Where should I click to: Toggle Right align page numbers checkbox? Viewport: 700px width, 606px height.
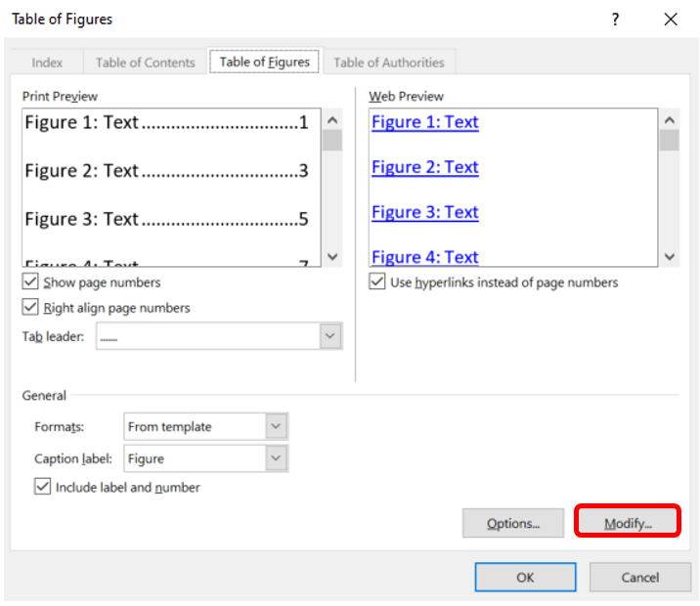tap(31, 308)
